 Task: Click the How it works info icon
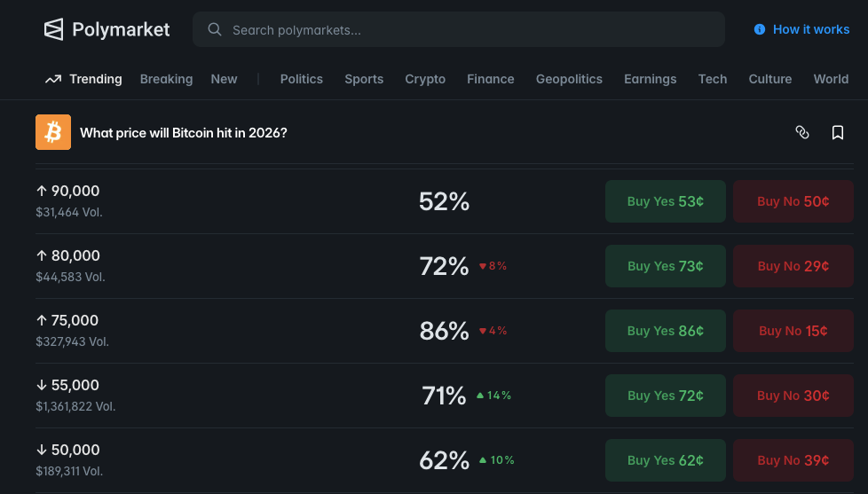coord(760,29)
